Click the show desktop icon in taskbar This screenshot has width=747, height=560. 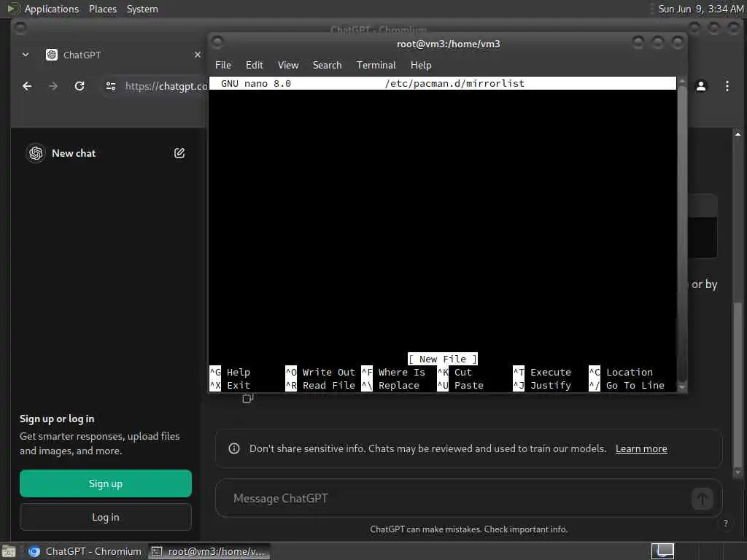point(9,552)
